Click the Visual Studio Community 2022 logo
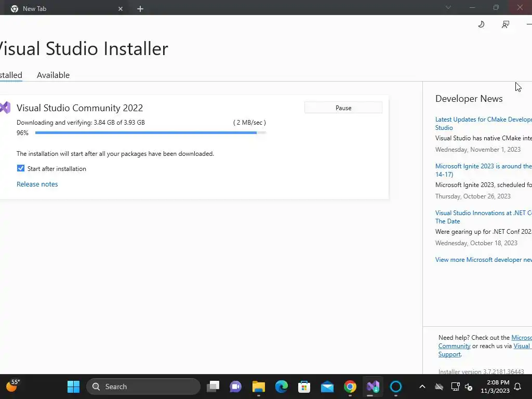Viewport: 532px width, 399px height. click(x=5, y=108)
